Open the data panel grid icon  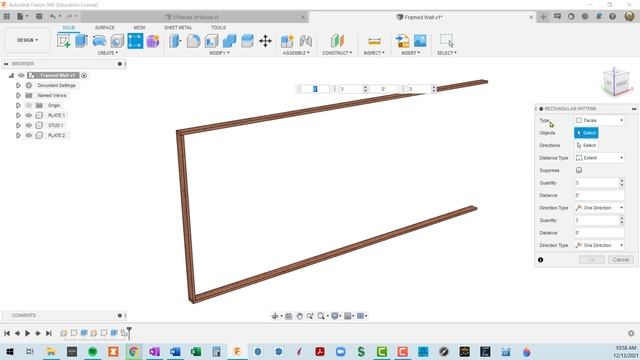7,16
